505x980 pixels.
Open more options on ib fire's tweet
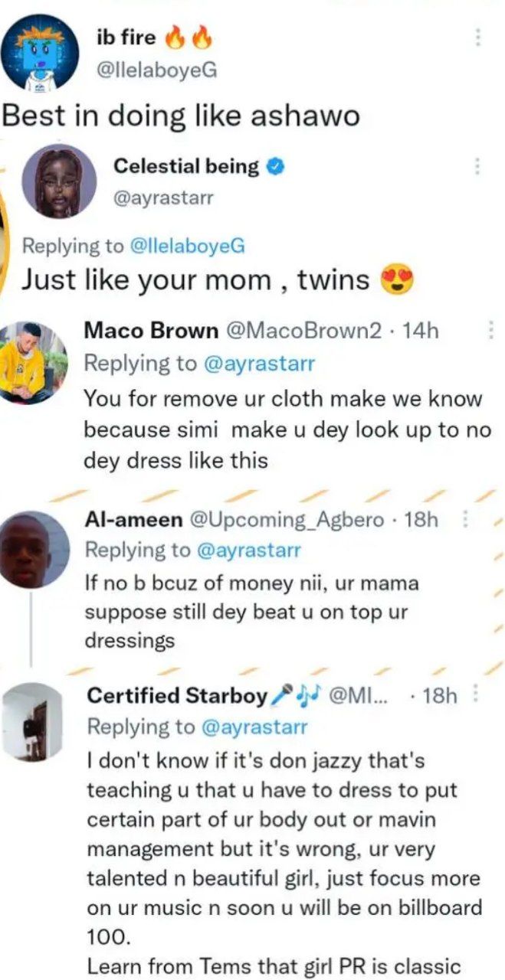click(x=477, y=37)
